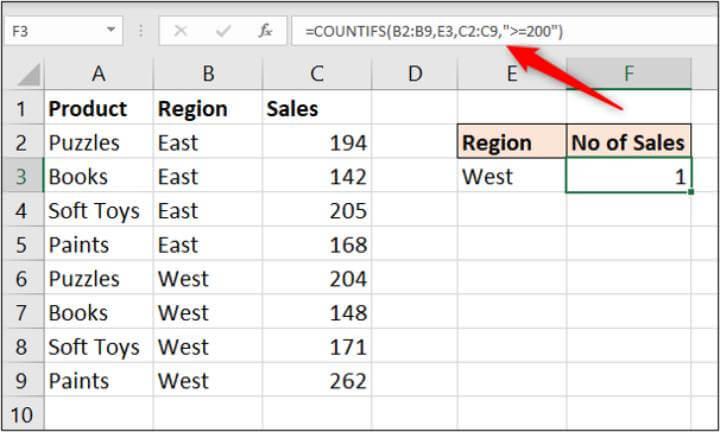Click cell E3 containing West

tap(511, 176)
